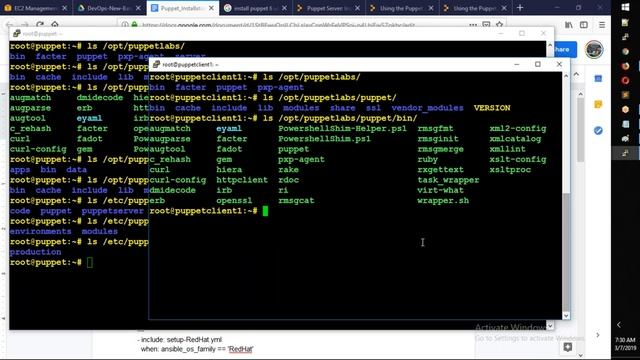The height and width of the screenshot is (360, 640).
Task: Click eyaml in puppetclient1 listing
Action: pos(229,129)
